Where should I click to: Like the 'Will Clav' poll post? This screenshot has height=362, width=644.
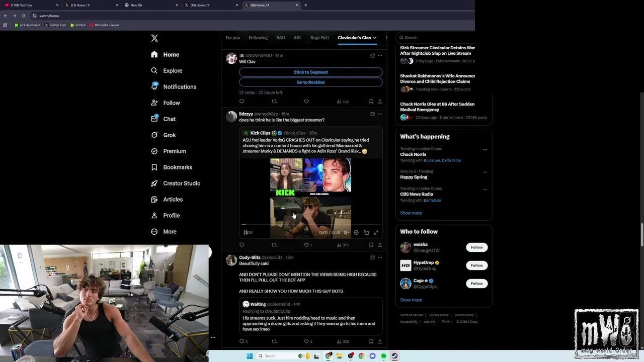pos(306,102)
